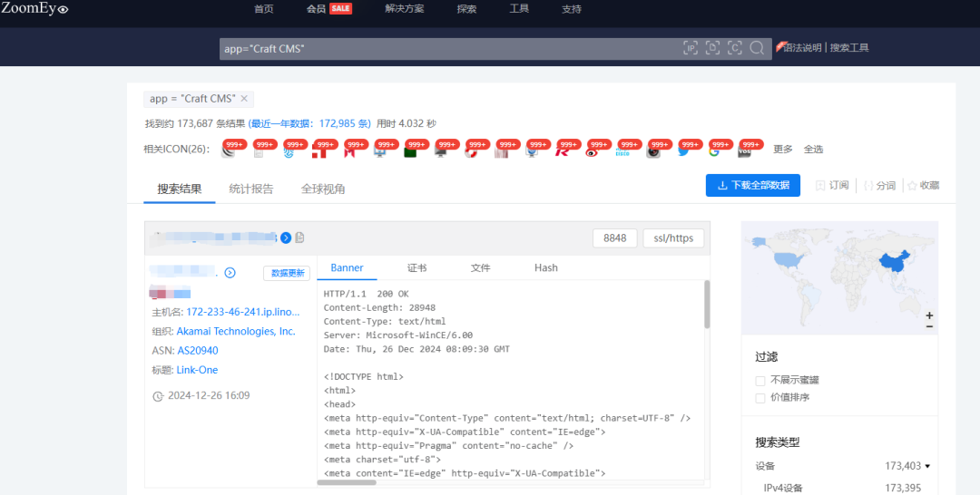Open 解决方案 menu
This screenshot has height=495, width=980.
point(405,9)
